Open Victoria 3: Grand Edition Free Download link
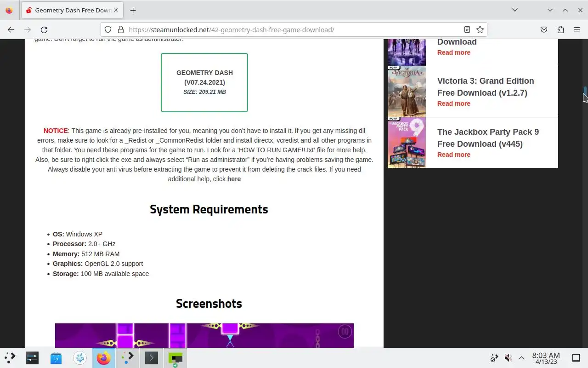 (x=486, y=86)
